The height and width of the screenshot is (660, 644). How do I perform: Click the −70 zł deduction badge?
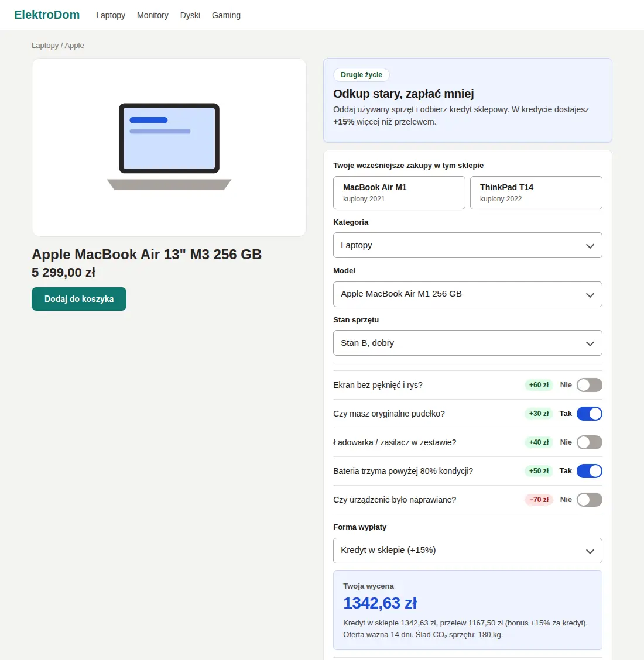coord(539,500)
